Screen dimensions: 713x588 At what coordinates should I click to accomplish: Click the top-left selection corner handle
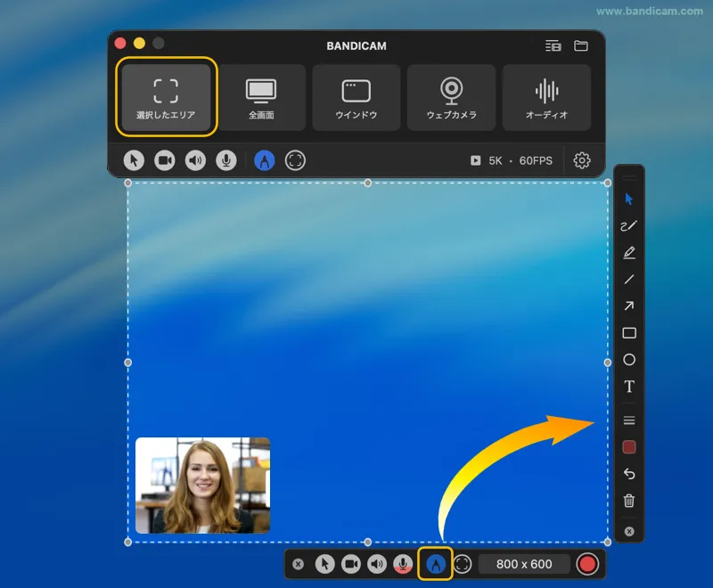click(128, 184)
